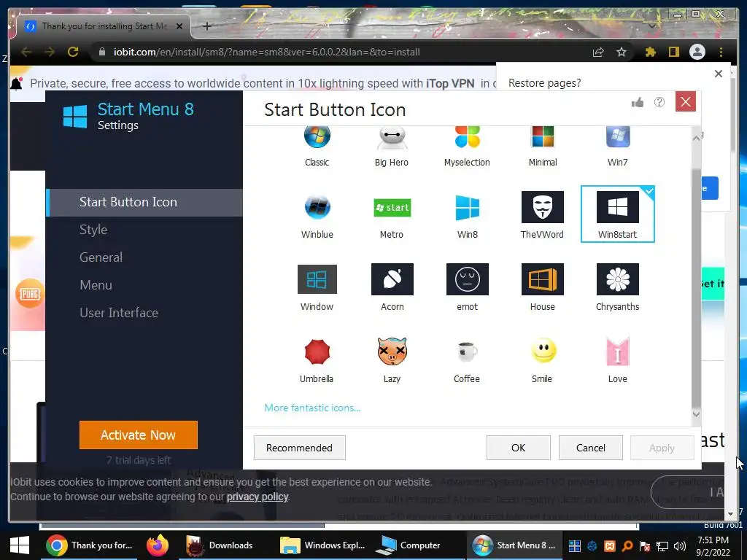Confirm with the OK button
The width and height of the screenshot is (747, 560).
pos(519,448)
